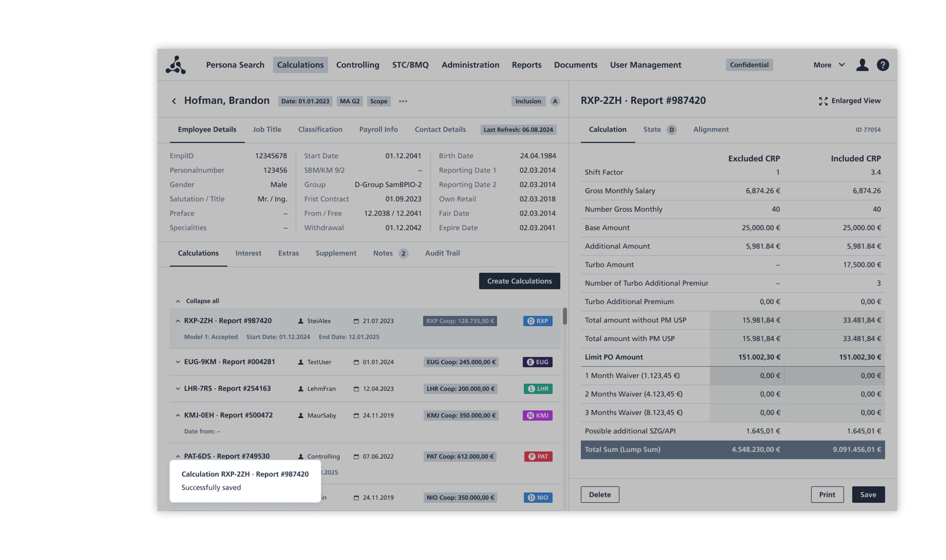This screenshot has height=560, width=946.
Task: Expand the EUG-9KM Report #004281 row
Action: pos(178,362)
